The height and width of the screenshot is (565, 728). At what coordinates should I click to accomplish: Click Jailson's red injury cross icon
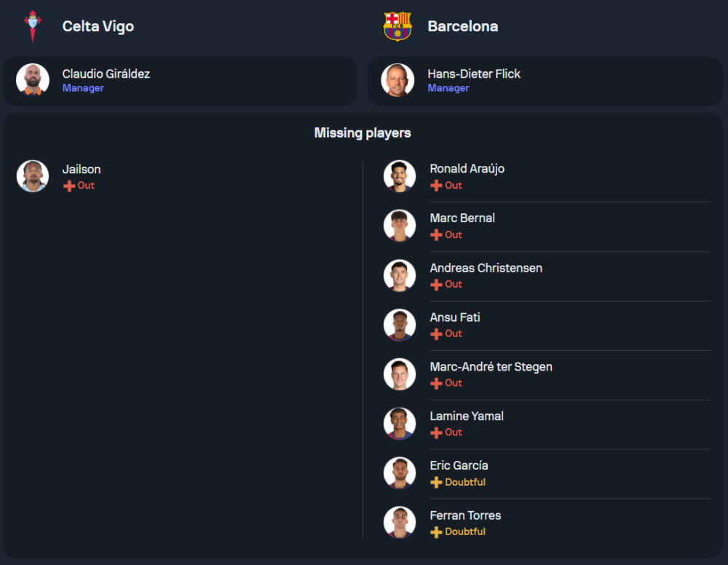pos(69,186)
